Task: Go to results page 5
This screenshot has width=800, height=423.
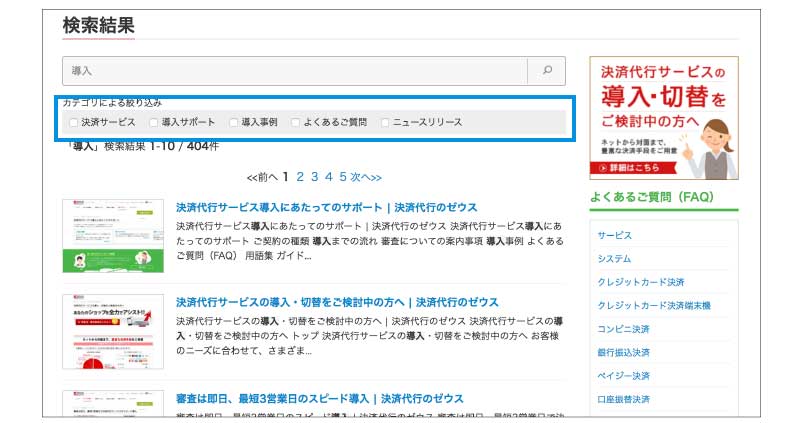Action: tap(343, 177)
